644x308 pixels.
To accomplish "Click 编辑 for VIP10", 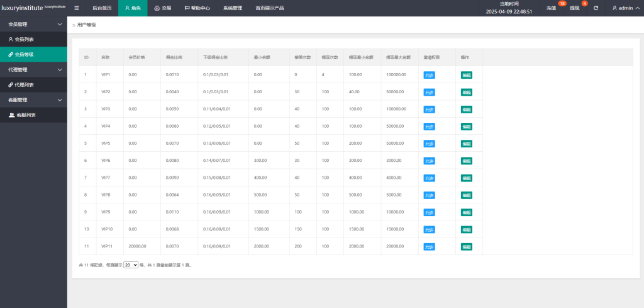I will 467,229.
